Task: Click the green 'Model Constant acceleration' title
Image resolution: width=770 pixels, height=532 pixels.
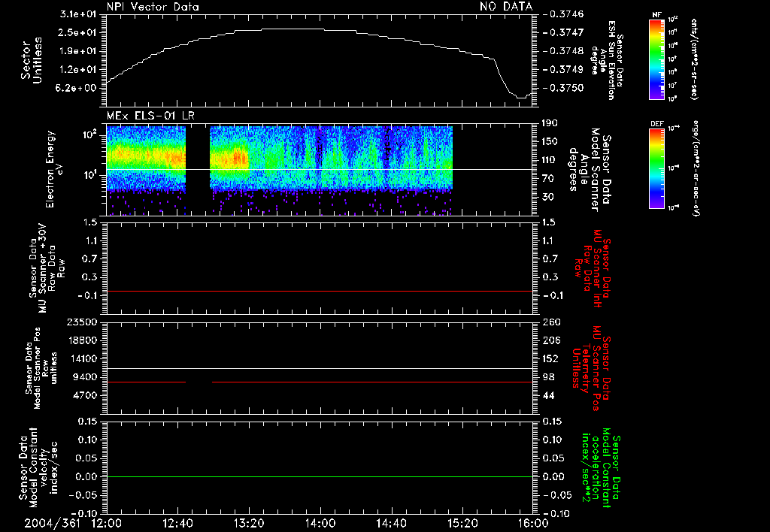Action: click(x=601, y=469)
